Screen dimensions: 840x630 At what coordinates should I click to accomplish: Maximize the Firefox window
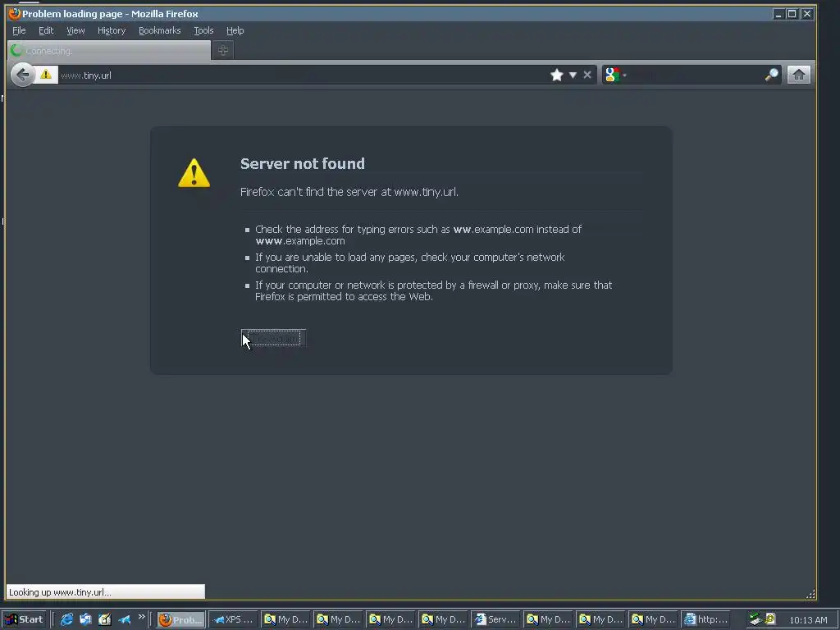point(792,14)
